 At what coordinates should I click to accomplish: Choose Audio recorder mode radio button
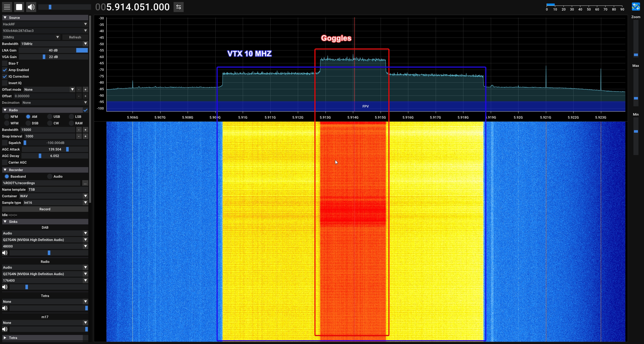click(50, 176)
